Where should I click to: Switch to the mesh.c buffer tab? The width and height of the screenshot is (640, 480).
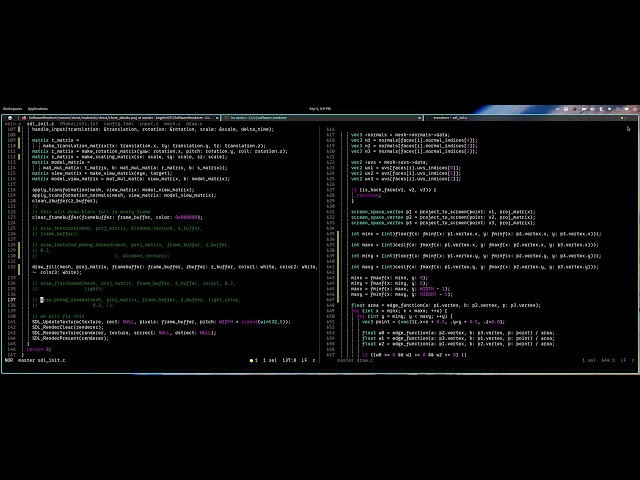[172, 124]
